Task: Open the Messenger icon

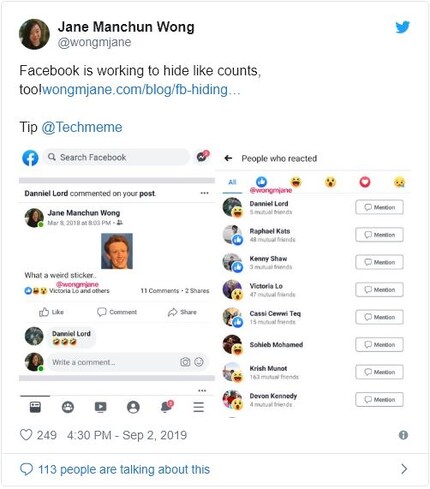Action: (202, 156)
